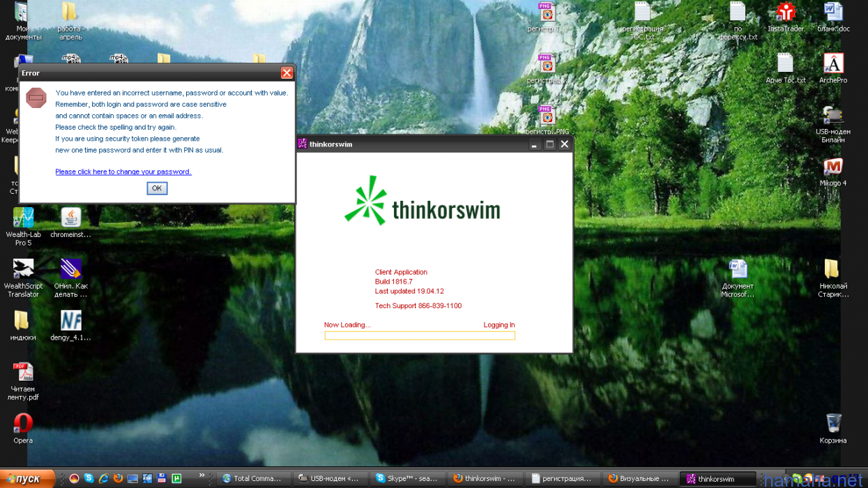868x488 pixels.
Task: Click the floppy-disk quick launch icon
Action: (x=162, y=478)
